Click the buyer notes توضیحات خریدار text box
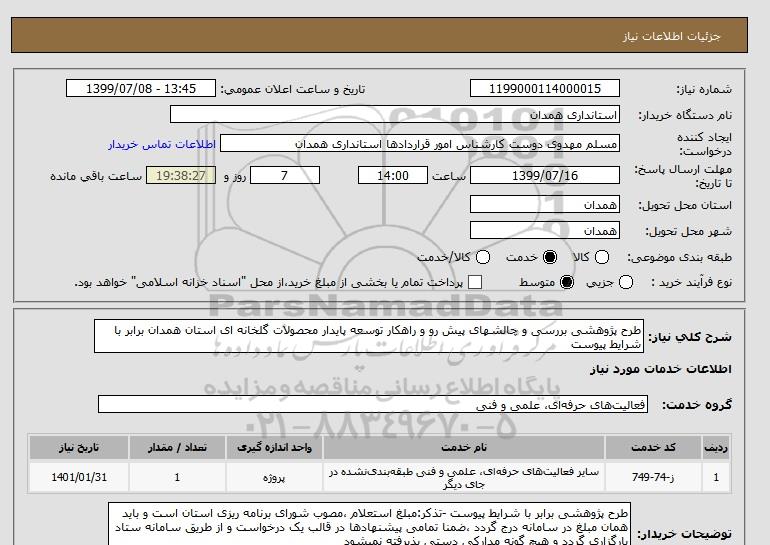Image resolution: width=770 pixels, height=545 pixels. coord(369,523)
